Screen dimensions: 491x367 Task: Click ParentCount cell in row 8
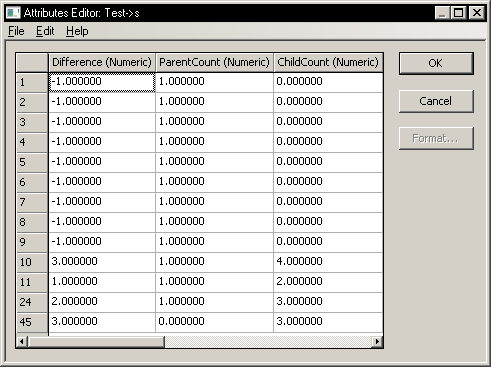tap(214, 222)
